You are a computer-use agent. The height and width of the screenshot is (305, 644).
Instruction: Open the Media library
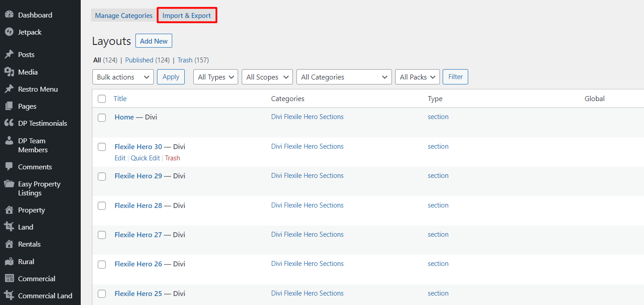point(28,71)
